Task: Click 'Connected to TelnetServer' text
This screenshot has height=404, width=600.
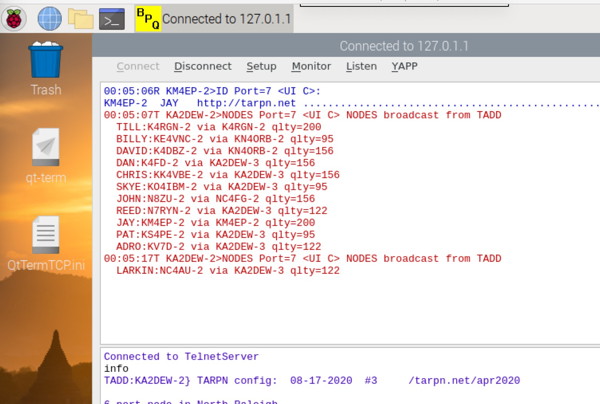Action: point(181,357)
